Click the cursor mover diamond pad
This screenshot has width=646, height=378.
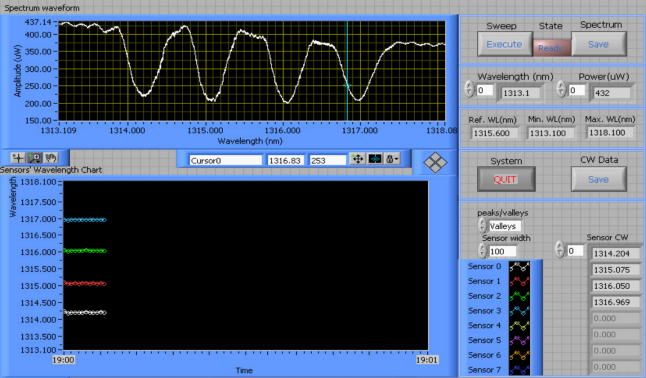tap(435, 162)
